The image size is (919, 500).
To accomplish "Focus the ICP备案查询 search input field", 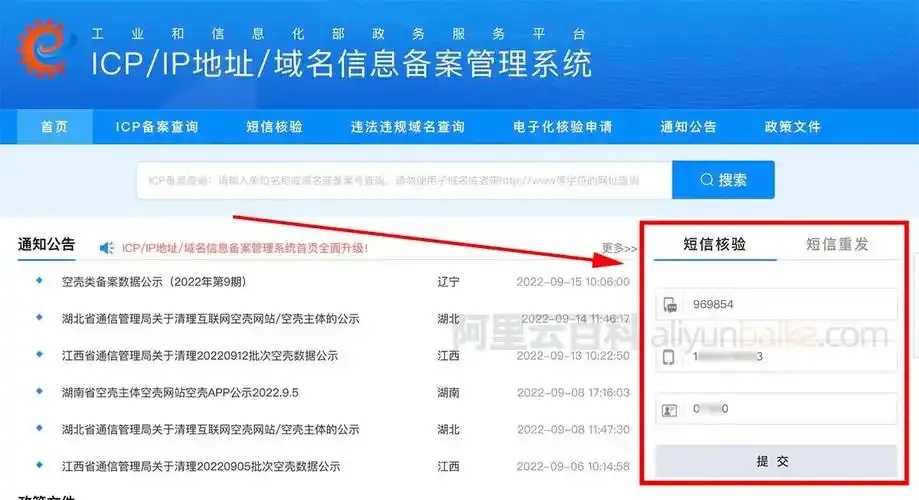I will [x=404, y=180].
